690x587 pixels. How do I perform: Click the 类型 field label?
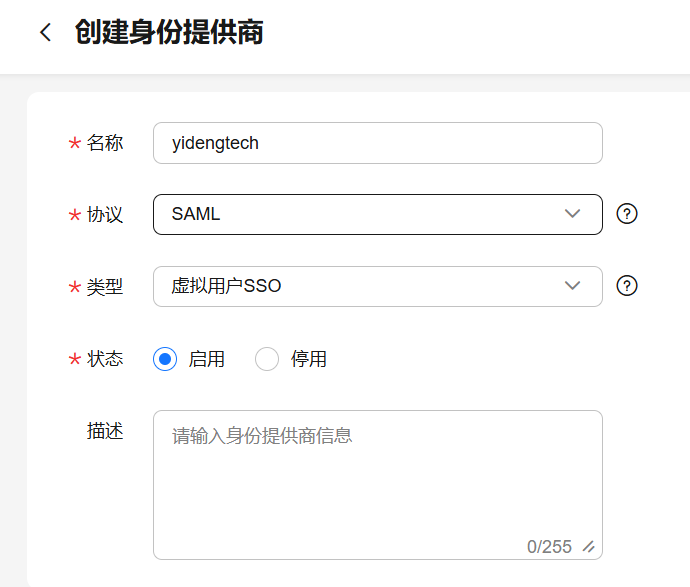coord(105,286)
